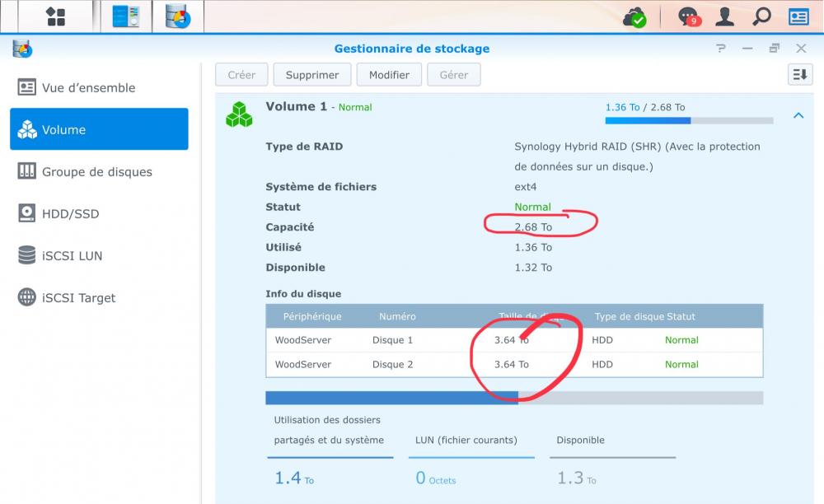Click the Type de disque column header

tap(629, 316)
